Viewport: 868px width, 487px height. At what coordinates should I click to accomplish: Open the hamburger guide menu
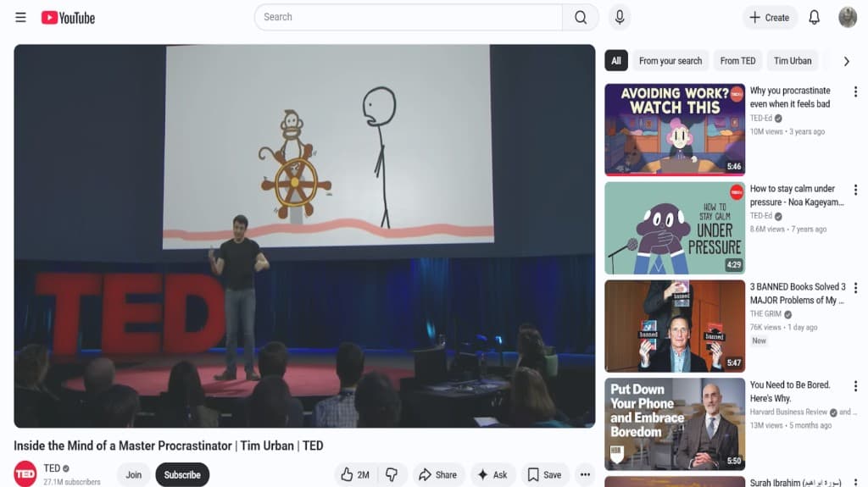click(20, 18)
